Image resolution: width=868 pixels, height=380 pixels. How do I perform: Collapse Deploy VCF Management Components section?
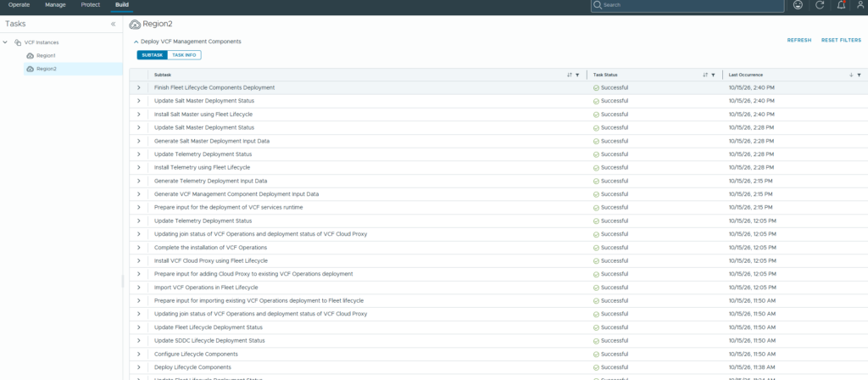coord(136,42)
